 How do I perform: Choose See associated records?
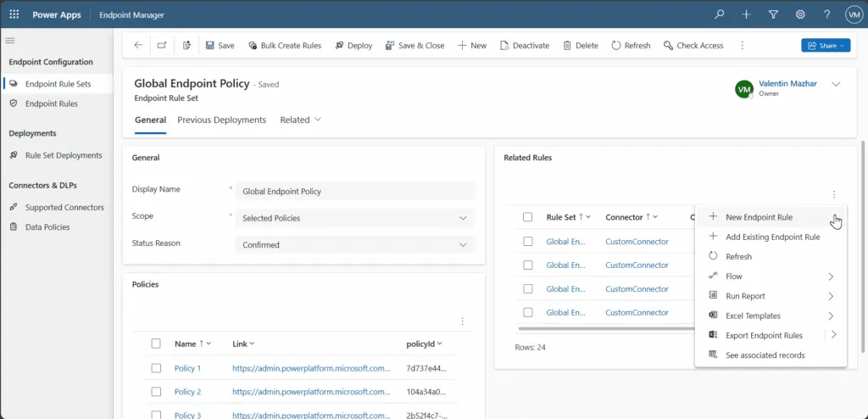coord(771,355)
